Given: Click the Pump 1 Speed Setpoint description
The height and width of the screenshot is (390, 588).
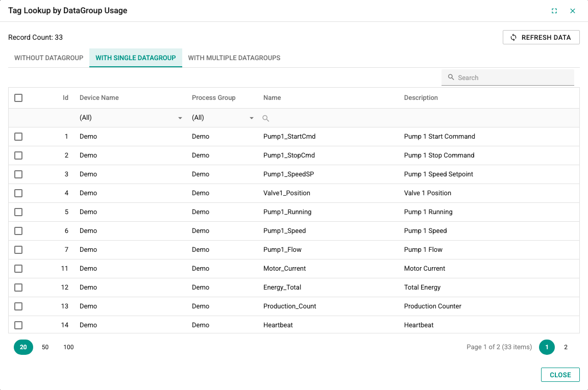Looking at the screenshot, I should (x=438, y=174).
